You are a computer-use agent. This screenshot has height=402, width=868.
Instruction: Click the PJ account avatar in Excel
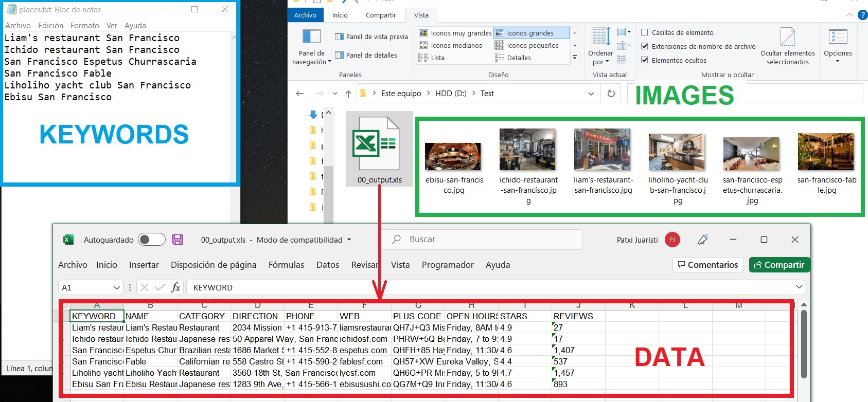[x=672, y=240]
